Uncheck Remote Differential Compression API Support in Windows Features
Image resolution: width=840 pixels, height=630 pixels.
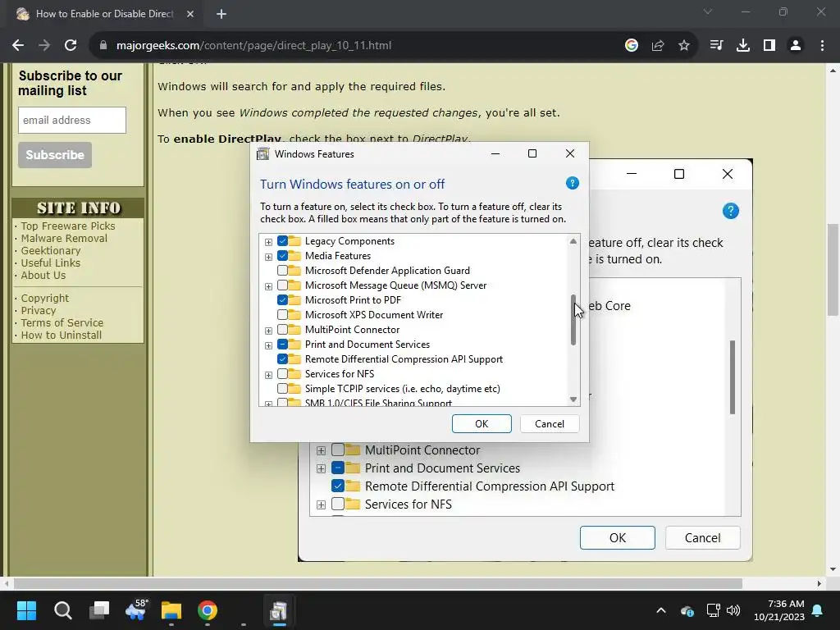(x=282, y=359)
